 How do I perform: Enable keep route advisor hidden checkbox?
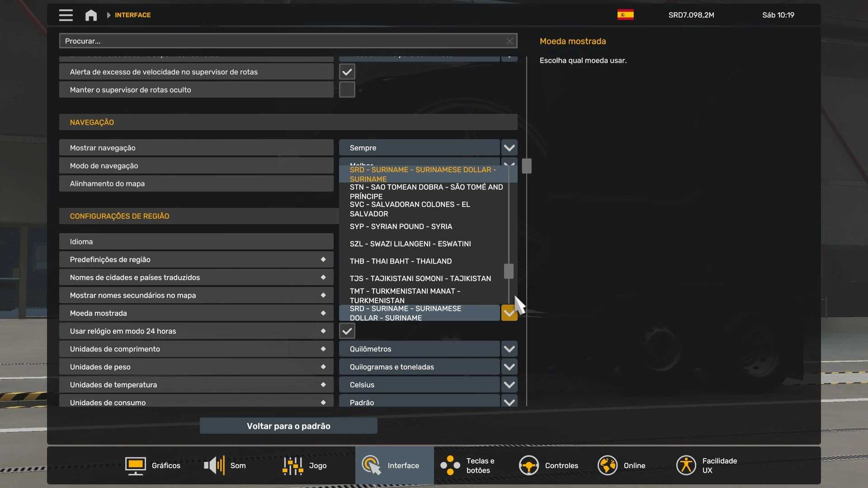point(347,90)
